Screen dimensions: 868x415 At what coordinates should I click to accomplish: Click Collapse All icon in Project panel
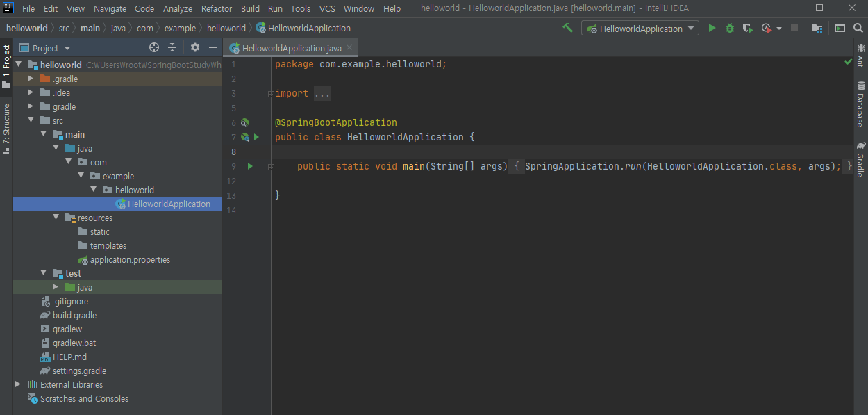click(x=172, y=47)
